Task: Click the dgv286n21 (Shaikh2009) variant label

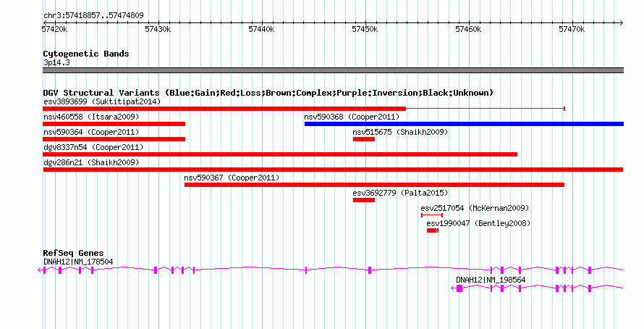Action: [91, 162]
